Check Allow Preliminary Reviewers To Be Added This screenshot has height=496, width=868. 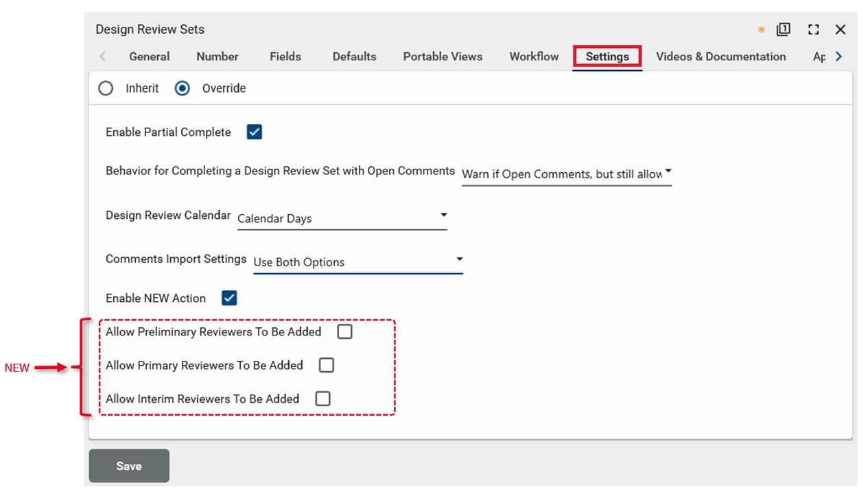(x=344, y=331)
